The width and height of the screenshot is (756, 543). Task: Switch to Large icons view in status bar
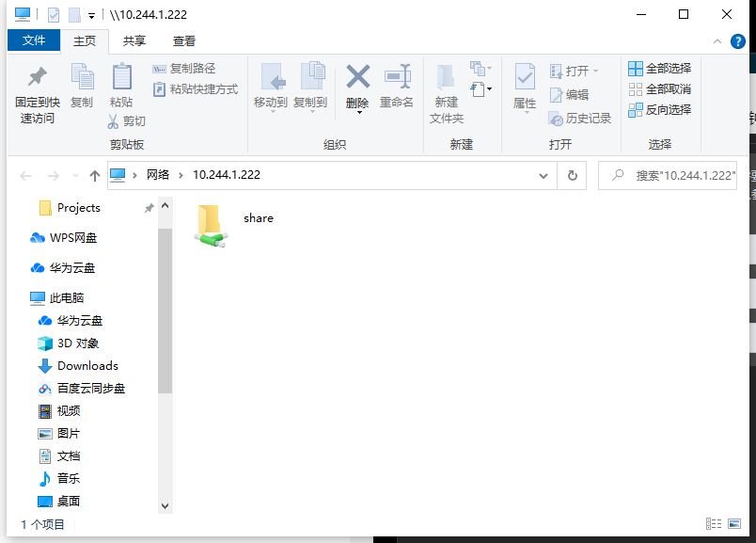click(734, 524)
